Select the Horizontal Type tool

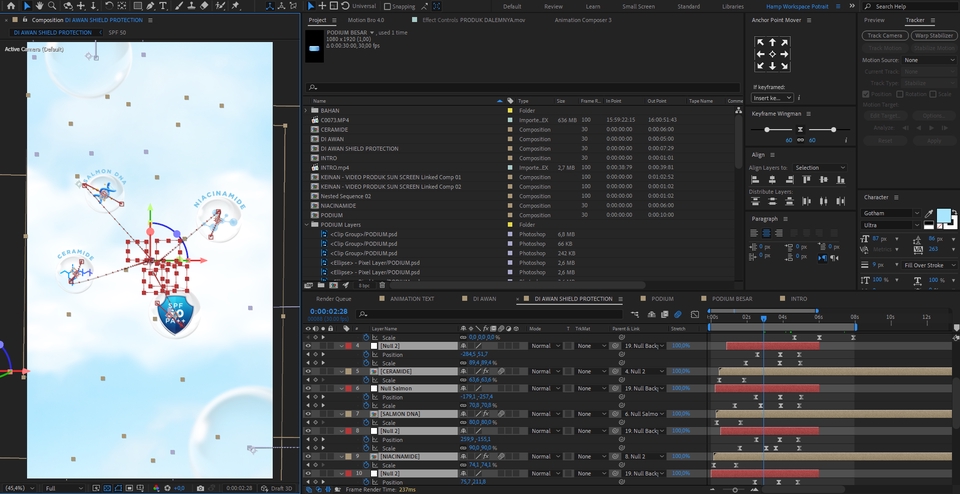tap(163, 6)
